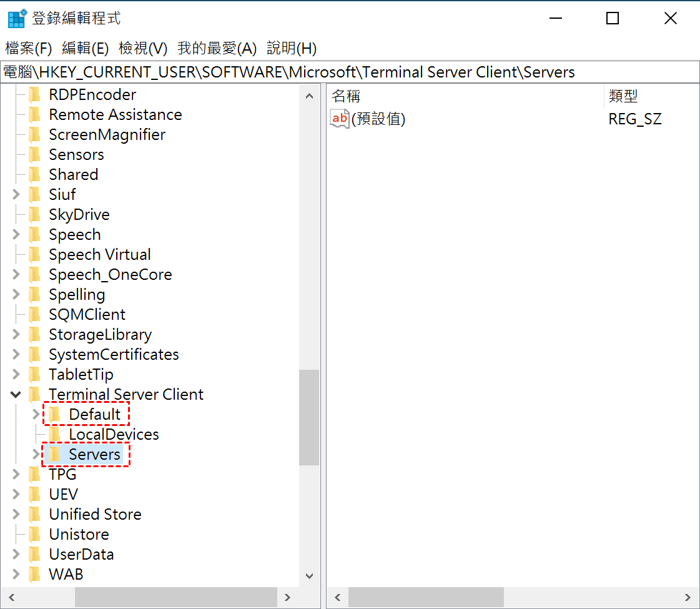Select the (預設值) string value icon
This screenshot has height=609, width=700.
coord(339,119)
